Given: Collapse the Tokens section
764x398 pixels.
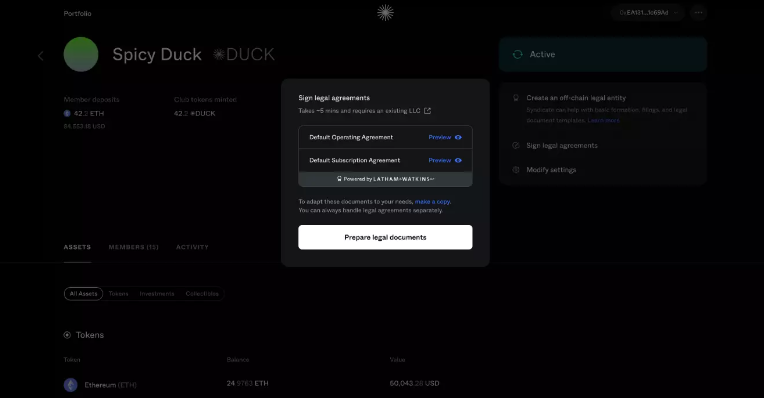Looking at the screenshot, I should [67, 335].
